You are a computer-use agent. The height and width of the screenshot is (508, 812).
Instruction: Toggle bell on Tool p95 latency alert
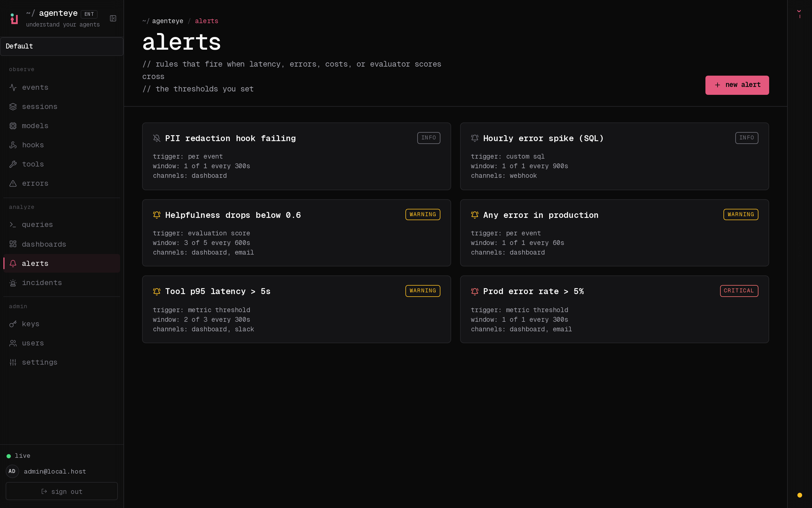coord(157,291)
